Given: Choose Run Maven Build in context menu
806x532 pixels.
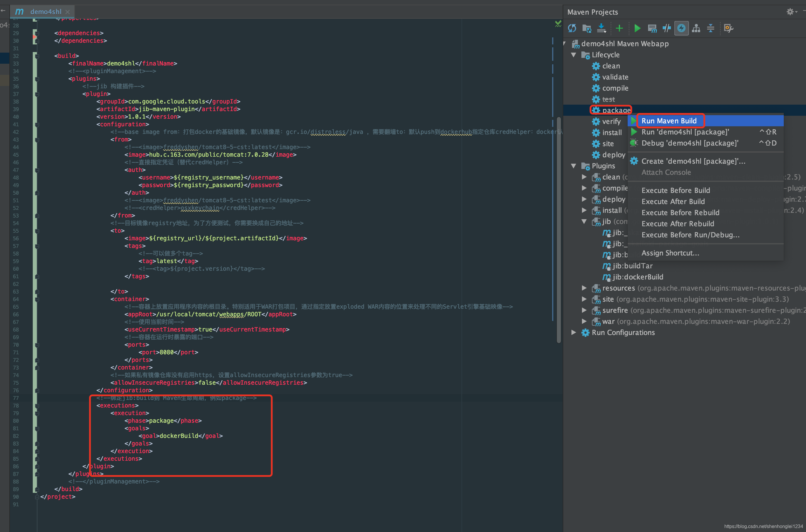Looking at the screenshot, I should [x=706, y=121].
